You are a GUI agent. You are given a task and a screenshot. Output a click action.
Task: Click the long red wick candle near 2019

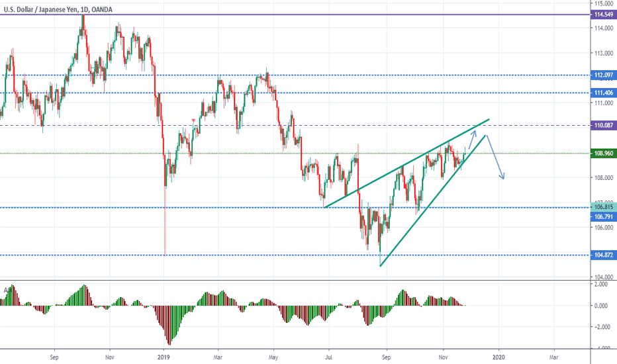[x=164, y=225]
